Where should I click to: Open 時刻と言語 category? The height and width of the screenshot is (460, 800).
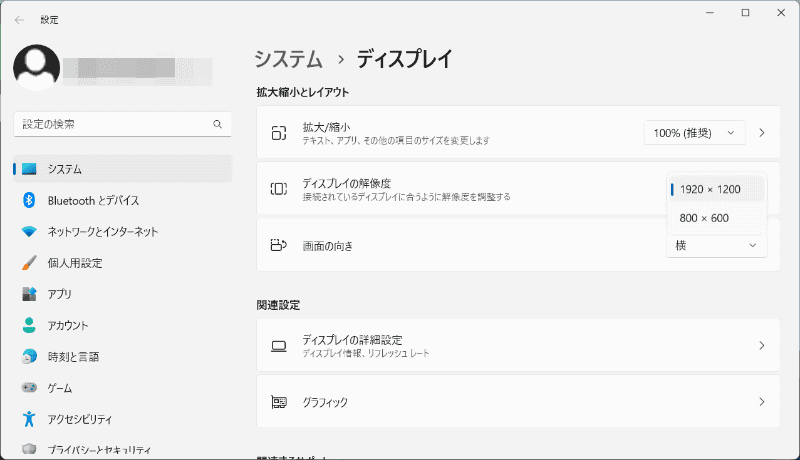point(122,356)
